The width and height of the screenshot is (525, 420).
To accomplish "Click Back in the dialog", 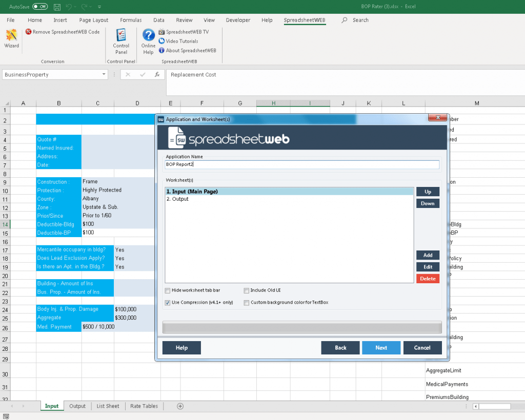I will 340,348.
